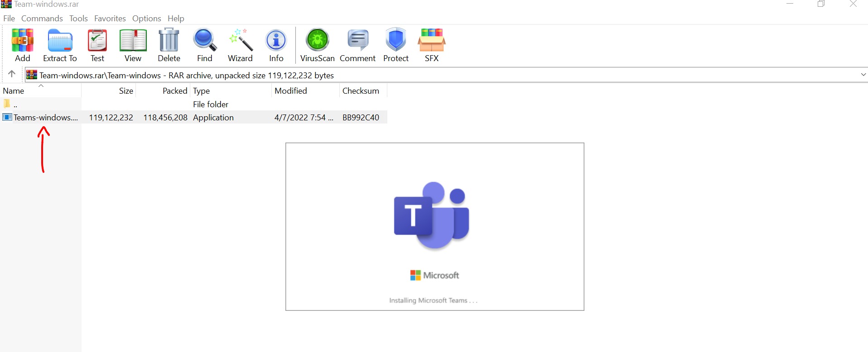This screenshot has width=868, height=352.
Task: Click the Delete trash can icon
Action: pos(169,45)
